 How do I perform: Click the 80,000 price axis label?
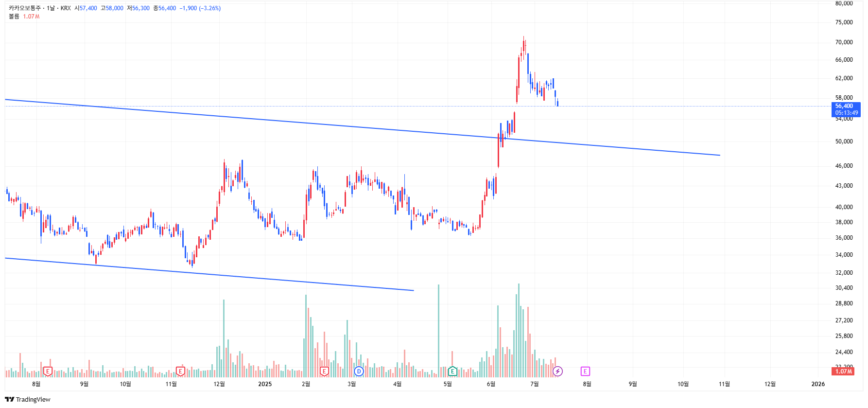tap(844, 3)
